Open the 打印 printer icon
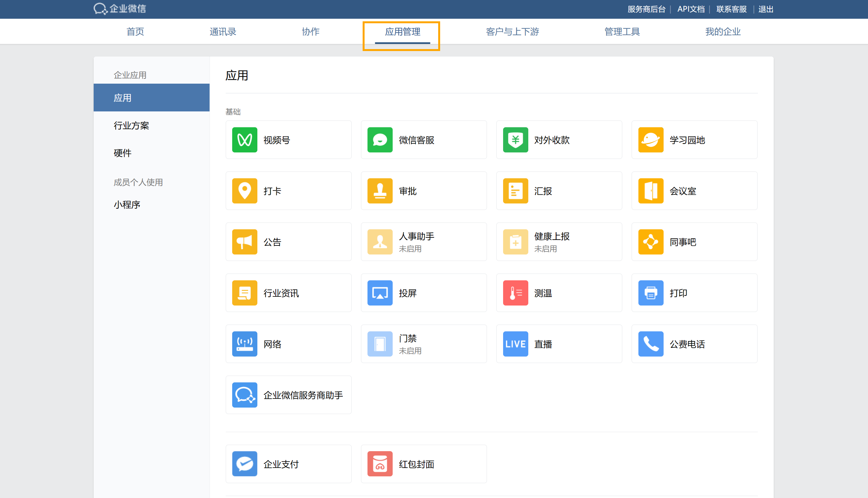 (651, 293)
